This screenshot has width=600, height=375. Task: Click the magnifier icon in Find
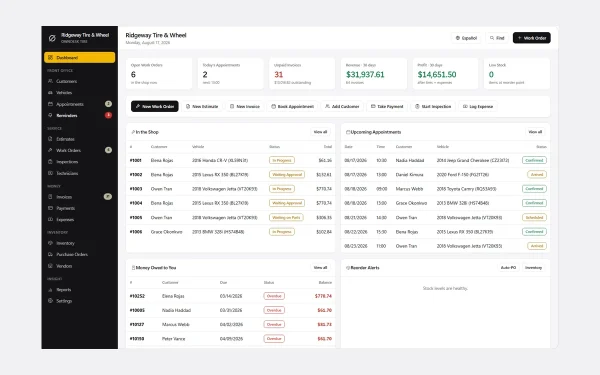coord(492,38)
